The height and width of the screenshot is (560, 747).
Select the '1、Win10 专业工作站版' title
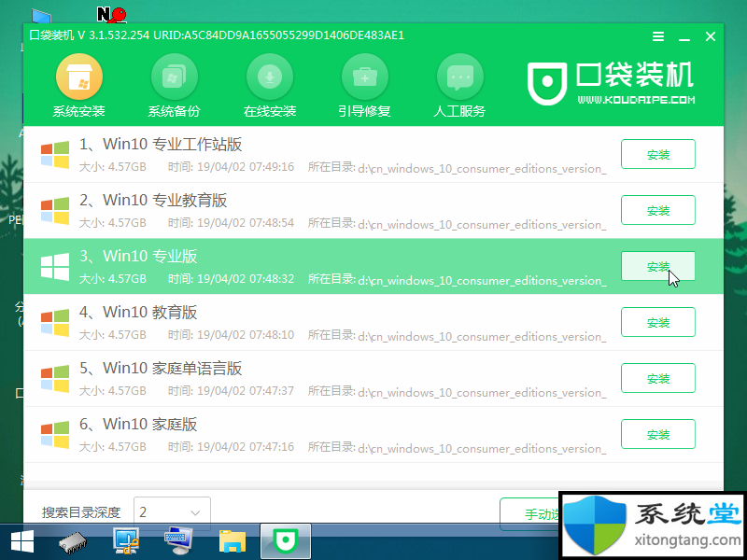161,145
